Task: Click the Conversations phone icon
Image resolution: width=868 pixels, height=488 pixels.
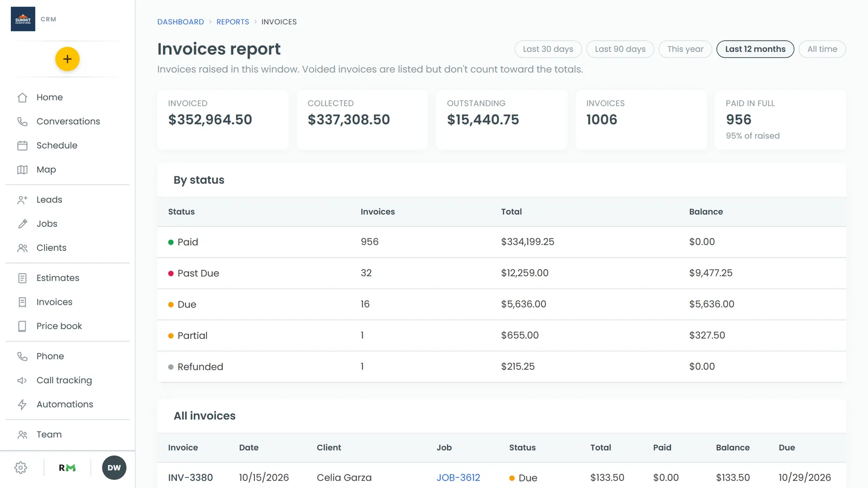Action: (x=22, y=121)
